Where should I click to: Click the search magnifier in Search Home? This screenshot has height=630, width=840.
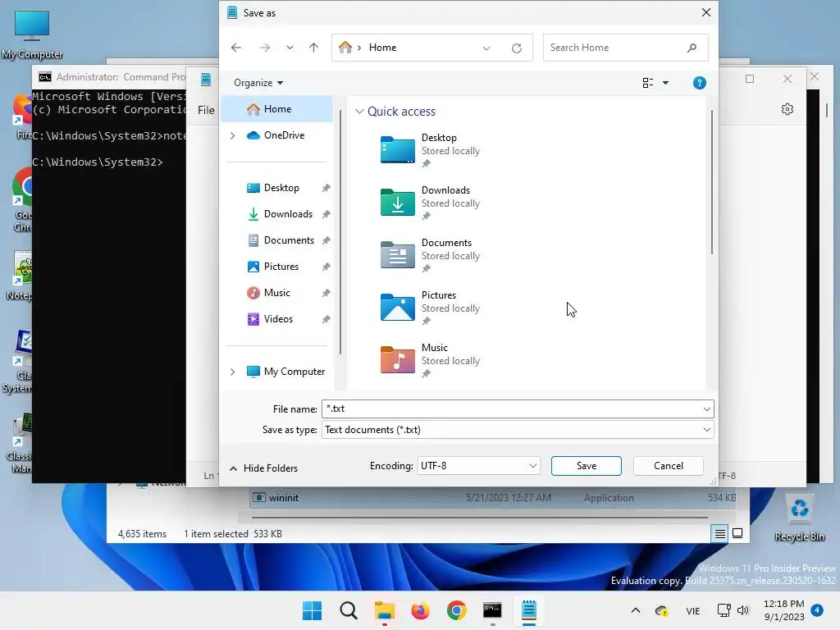[x=692, y=48]
